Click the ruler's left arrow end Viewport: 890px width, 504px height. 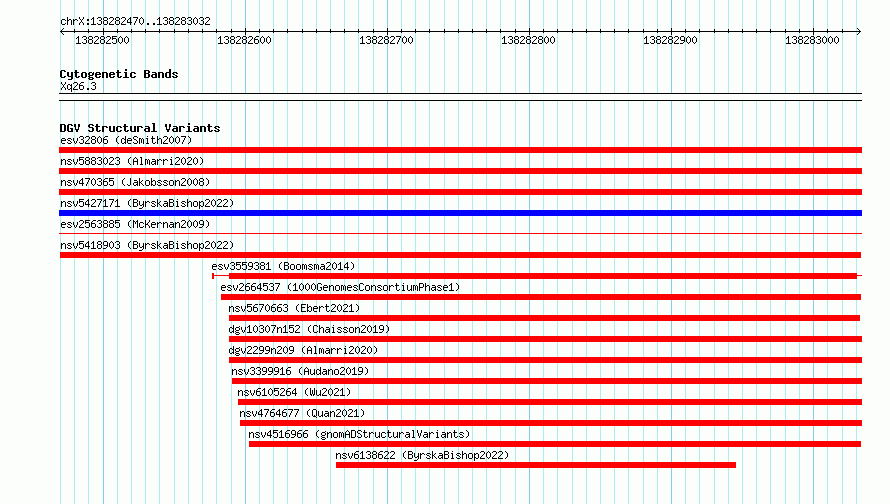click(x=62, y=31)
